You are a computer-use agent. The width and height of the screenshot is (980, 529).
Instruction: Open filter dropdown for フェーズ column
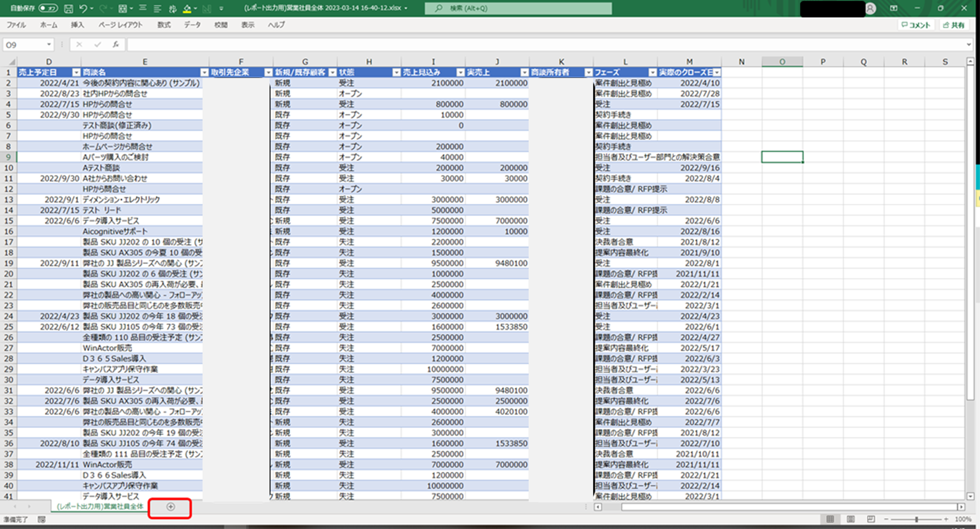pyautogui.click(x=652, y=72)
